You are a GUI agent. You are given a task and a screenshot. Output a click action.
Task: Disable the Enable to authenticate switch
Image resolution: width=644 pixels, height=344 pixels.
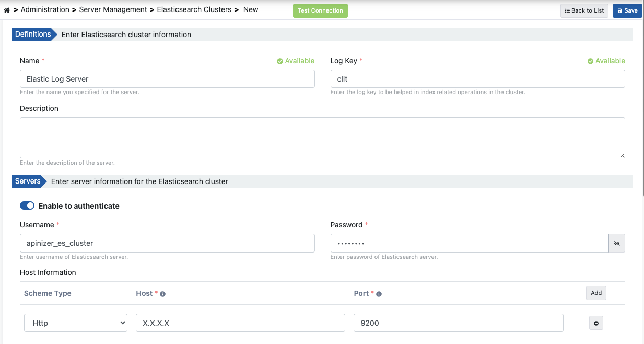27,206
